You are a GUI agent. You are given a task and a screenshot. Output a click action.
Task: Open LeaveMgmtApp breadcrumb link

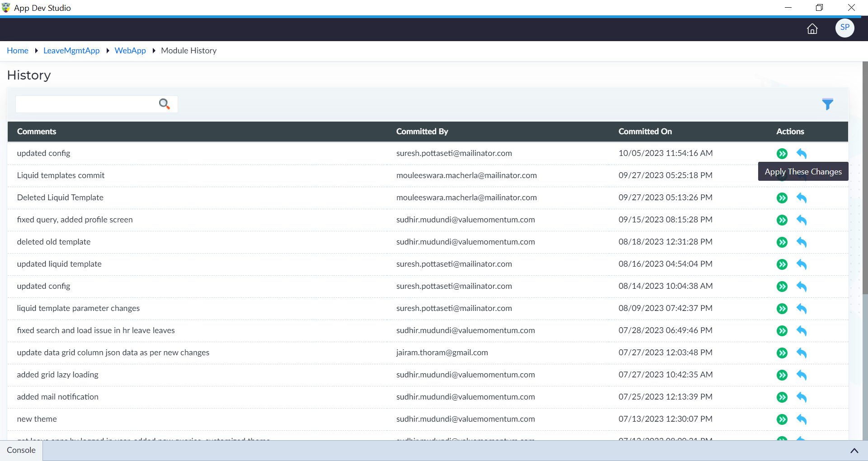coord(71,51)
